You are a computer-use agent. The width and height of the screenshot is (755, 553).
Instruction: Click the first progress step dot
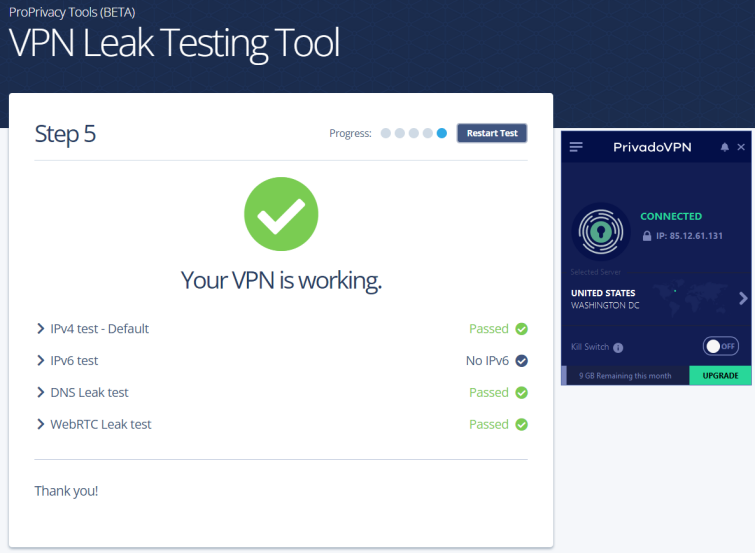coord(386,133)
